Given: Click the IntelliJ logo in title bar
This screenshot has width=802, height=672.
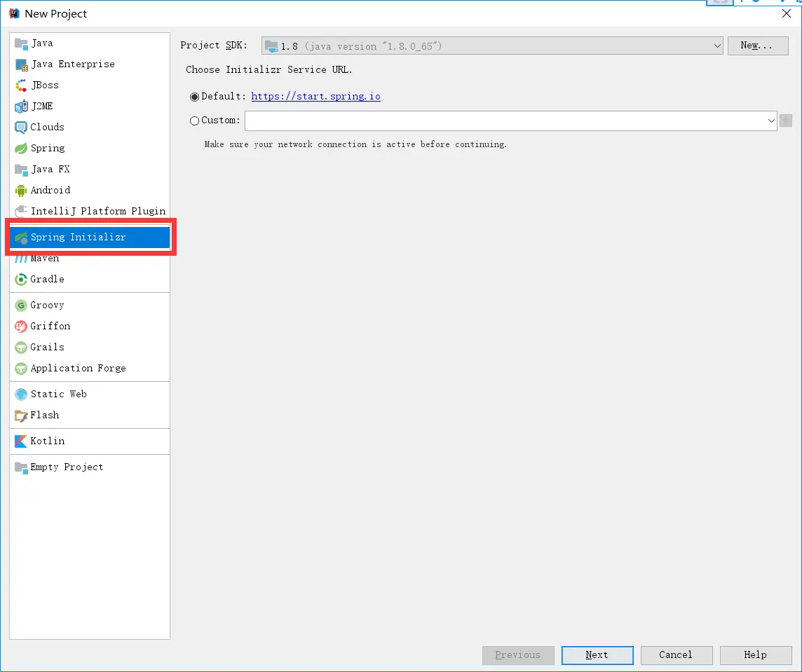Looking at the screenshot, I should 14,13.
